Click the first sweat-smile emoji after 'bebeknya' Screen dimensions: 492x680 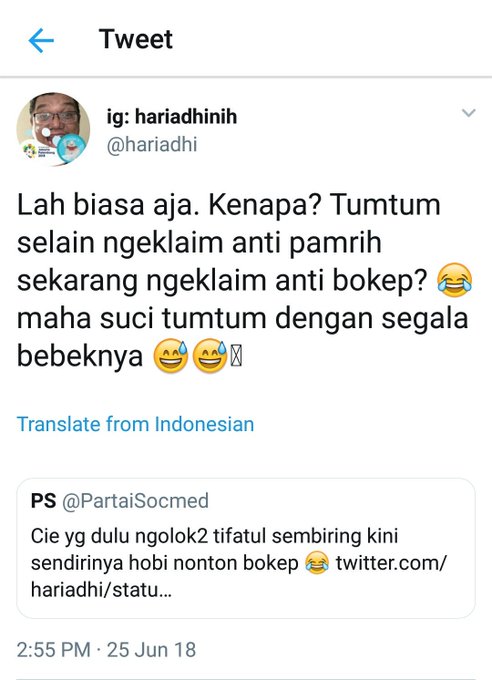coord(171,356)
